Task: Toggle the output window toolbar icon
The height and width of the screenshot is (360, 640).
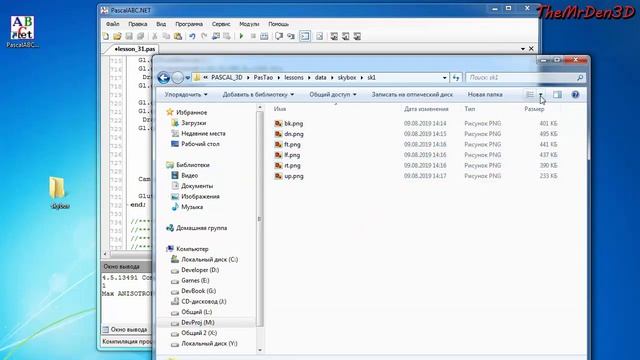Action: pyautogui.click(x=305, y=36)
